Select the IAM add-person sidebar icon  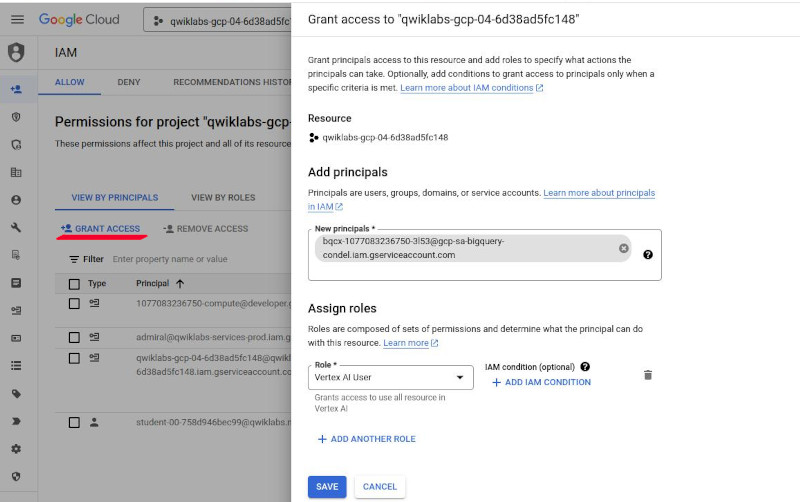pyautogui.click(x=16, y=89)
